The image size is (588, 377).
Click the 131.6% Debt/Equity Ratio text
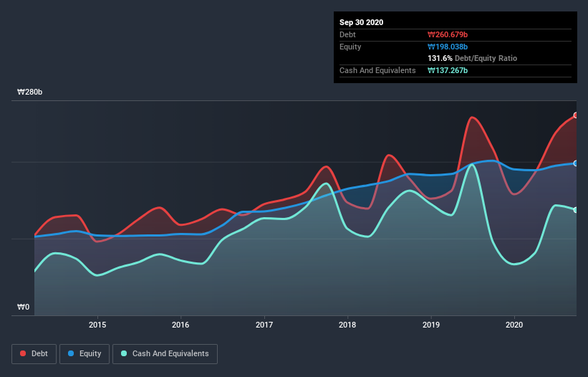coord(472,59)
